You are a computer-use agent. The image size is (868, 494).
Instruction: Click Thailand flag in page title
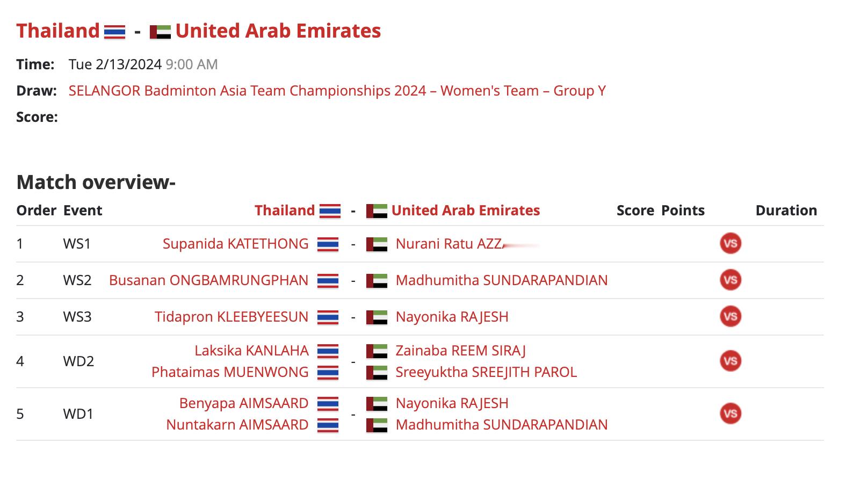pos(115,32)
